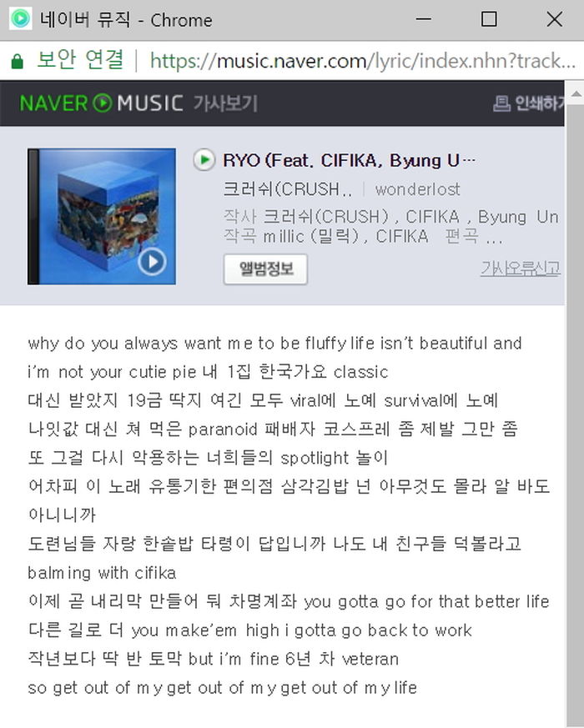Maximize the Chrome popup window
Screen dimensions: 584x728
coord(489,19)
